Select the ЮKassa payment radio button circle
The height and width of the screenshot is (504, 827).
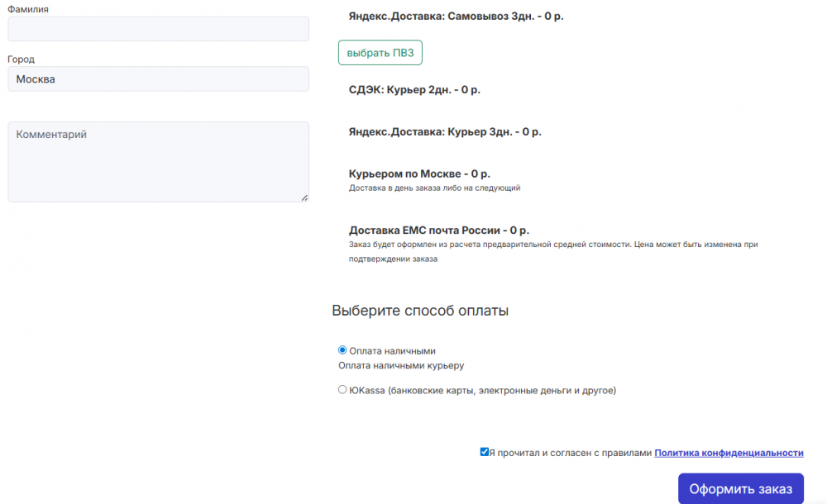(x=342, y=390)
